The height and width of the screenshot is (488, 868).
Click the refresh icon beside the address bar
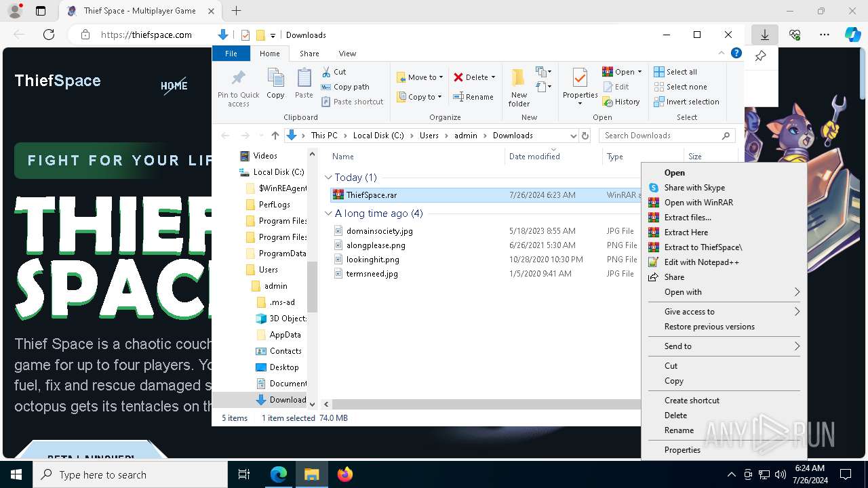(x=585, y=136)
